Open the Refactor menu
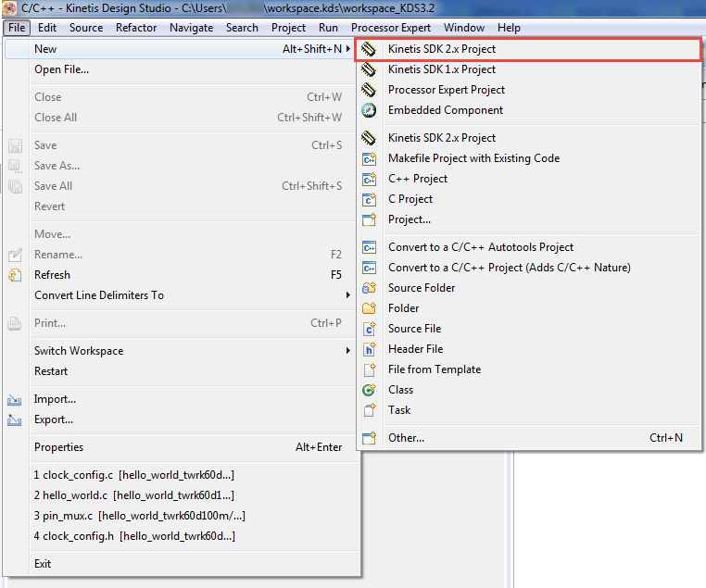Image resolution: width=706 pixels, height=588 pixels. (x=136, y=28)
